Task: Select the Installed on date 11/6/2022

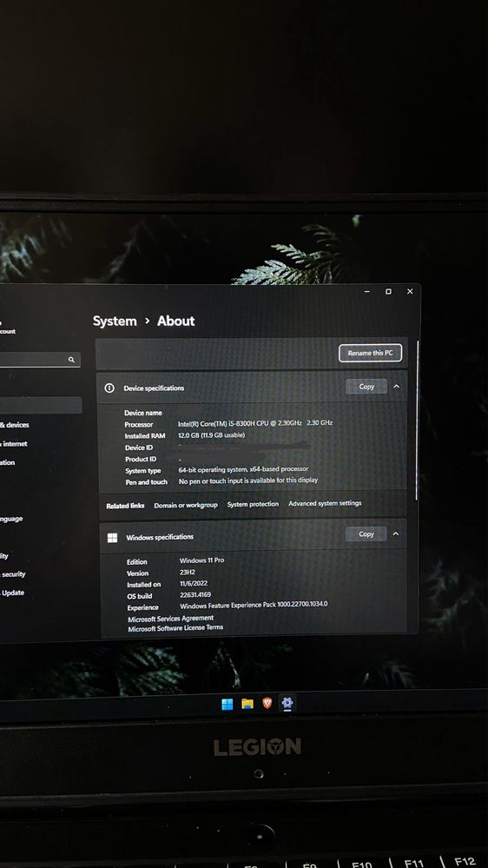Action: click(194, 584)
